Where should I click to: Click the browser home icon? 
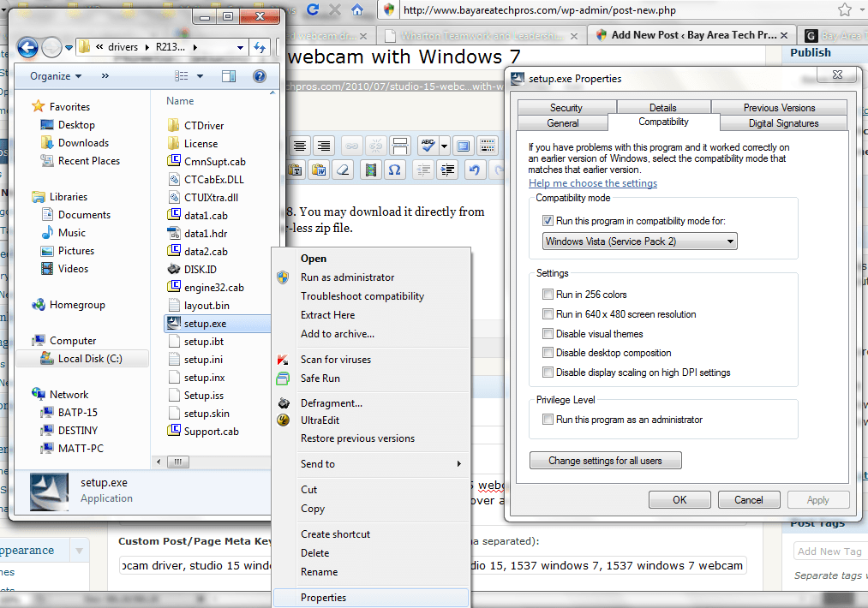pyautogui.click(x=357, y=10)
